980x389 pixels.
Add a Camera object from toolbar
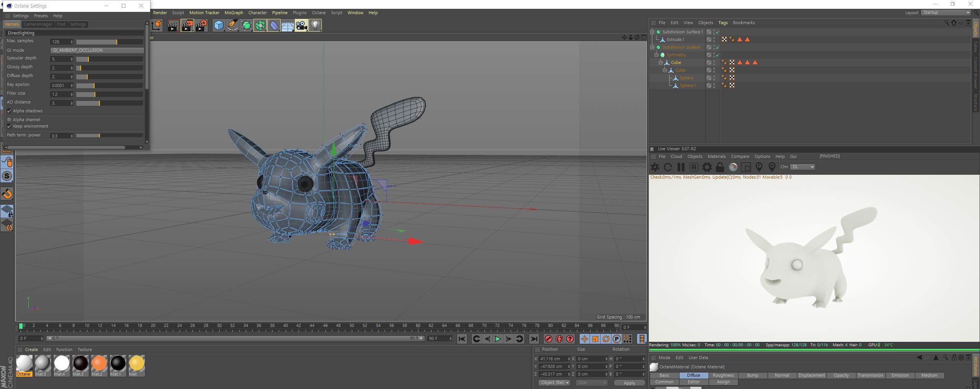tap(301, 26)
